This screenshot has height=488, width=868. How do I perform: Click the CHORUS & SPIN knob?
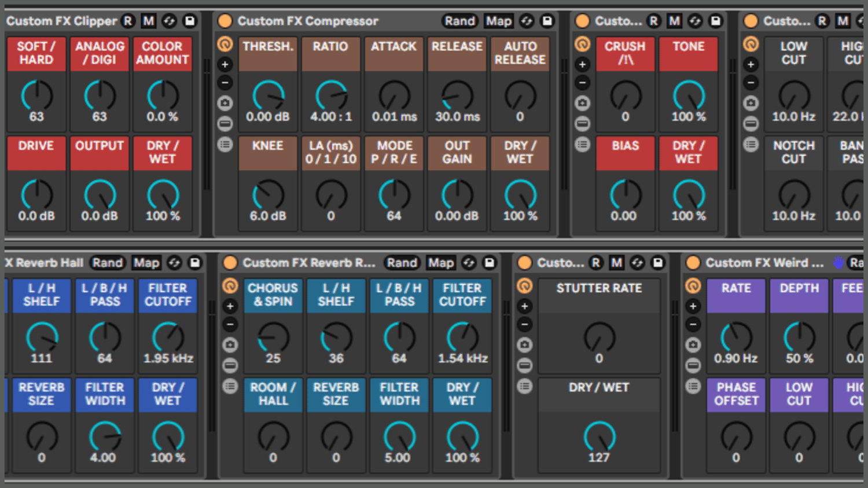point(273,337)
